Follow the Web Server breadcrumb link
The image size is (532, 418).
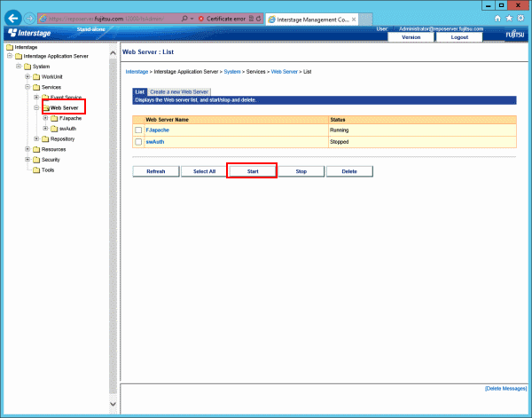point(285,72)
